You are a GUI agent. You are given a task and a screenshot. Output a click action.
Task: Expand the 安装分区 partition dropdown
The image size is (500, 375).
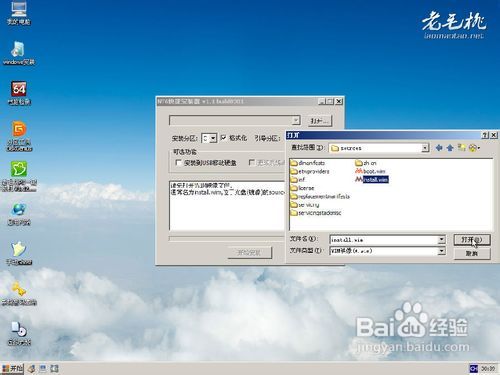click(213, 138)
